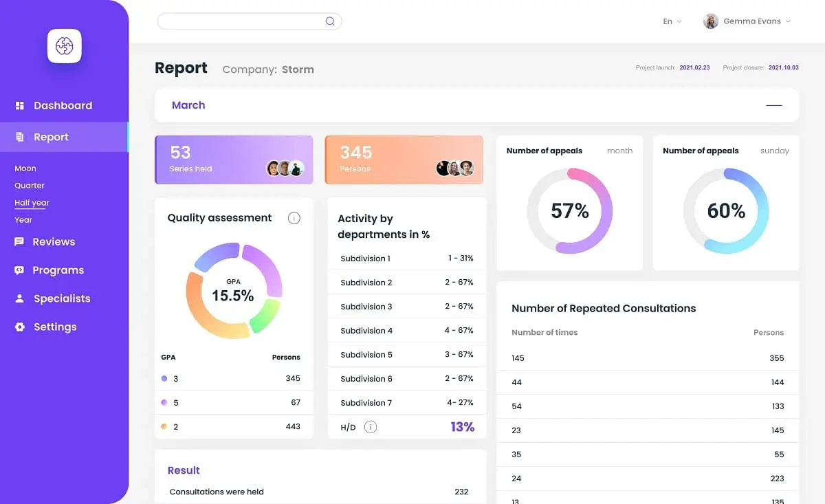
Task: Click the search magnifier icon
Action: pos(330,21)
